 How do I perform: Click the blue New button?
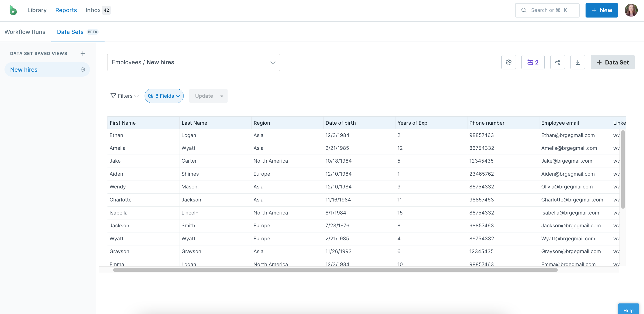pos(602,10)
